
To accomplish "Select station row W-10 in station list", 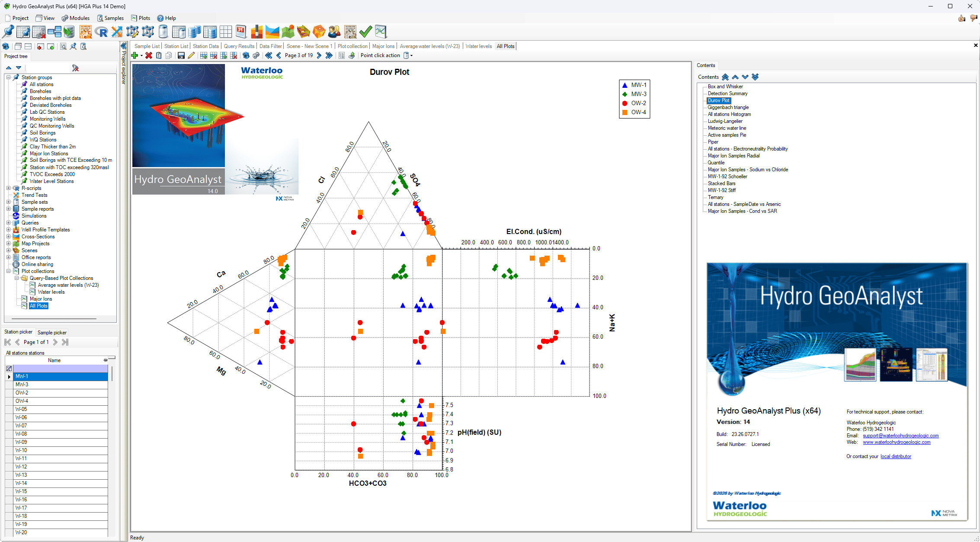I will [x=61, y=450].
